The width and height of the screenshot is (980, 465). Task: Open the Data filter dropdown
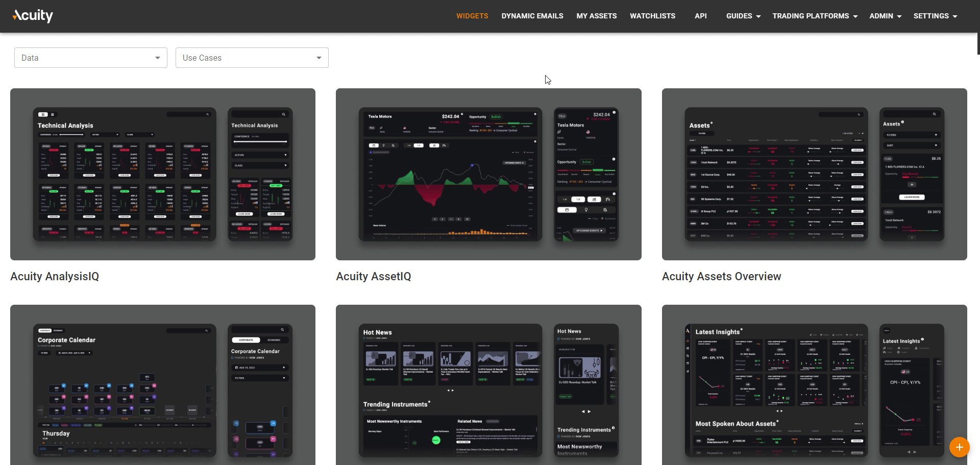tap(91, 58)
